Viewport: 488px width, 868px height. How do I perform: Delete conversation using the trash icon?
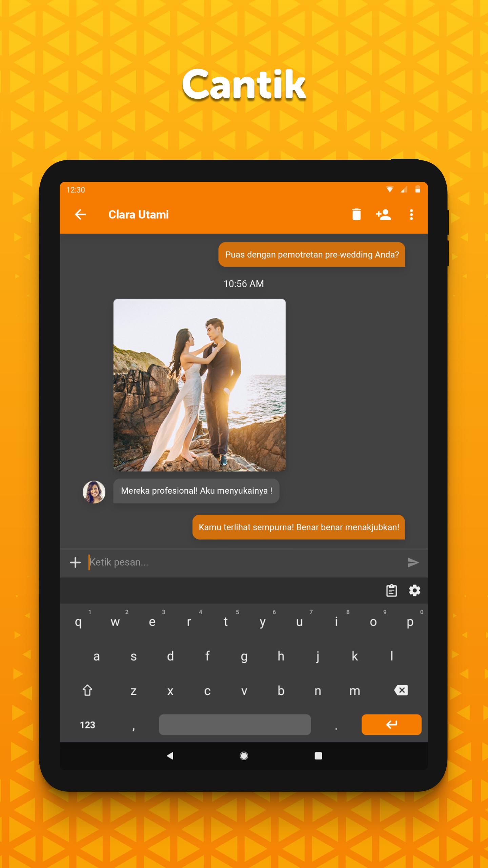coord(356,215)
